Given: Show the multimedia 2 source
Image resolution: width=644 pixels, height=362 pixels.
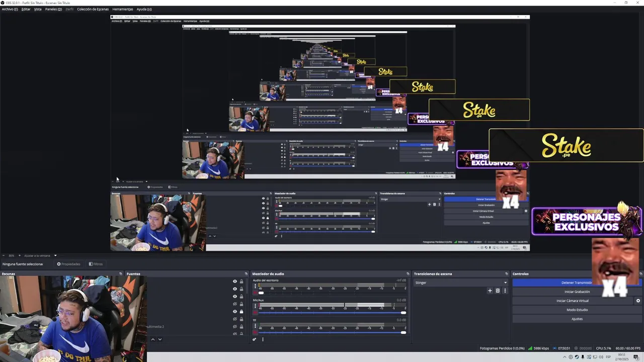Looking at the screenshot, I should click(x=234, y=326).
